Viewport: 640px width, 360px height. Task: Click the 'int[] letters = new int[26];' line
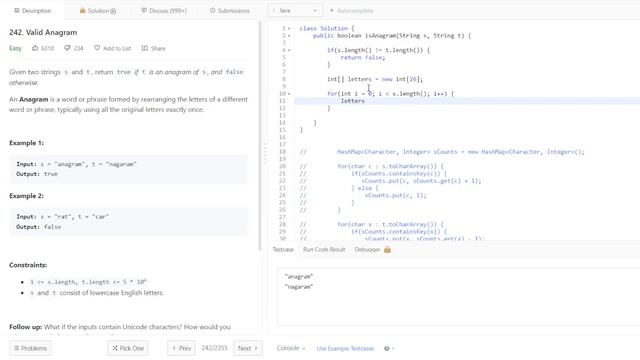375,79
